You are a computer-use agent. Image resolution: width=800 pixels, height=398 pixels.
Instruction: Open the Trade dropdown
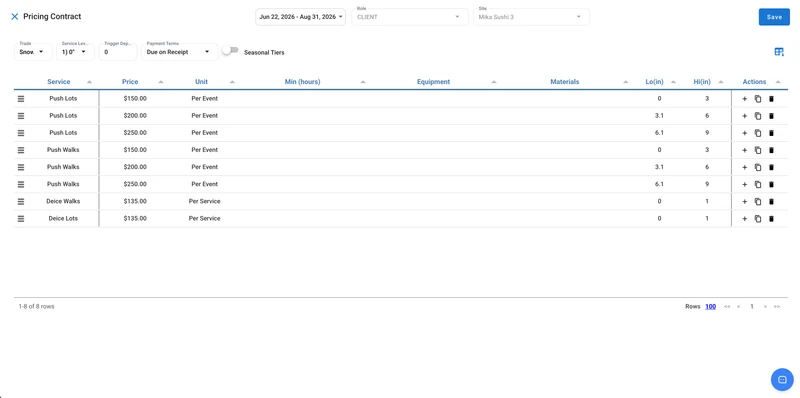[x=33, y=52]
